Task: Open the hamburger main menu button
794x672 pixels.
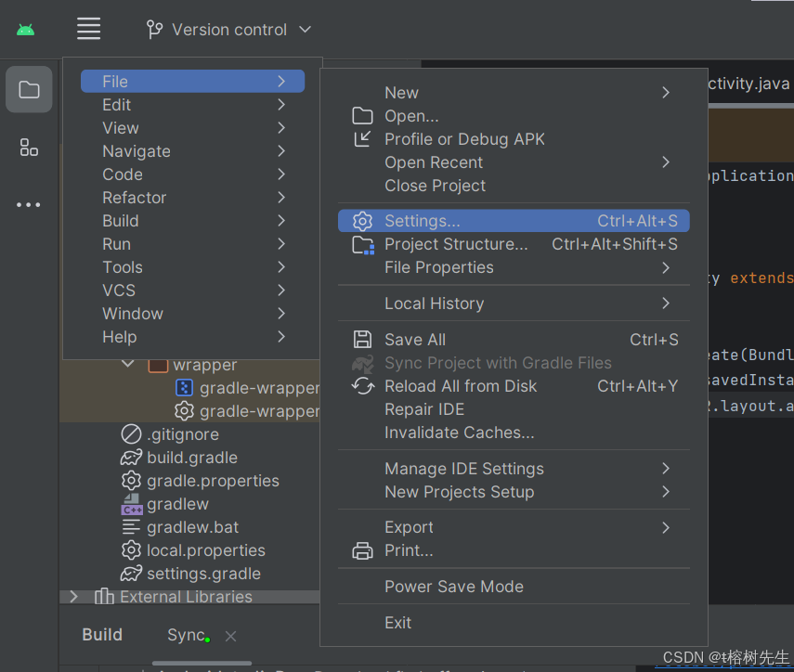Action: [88, 29]
